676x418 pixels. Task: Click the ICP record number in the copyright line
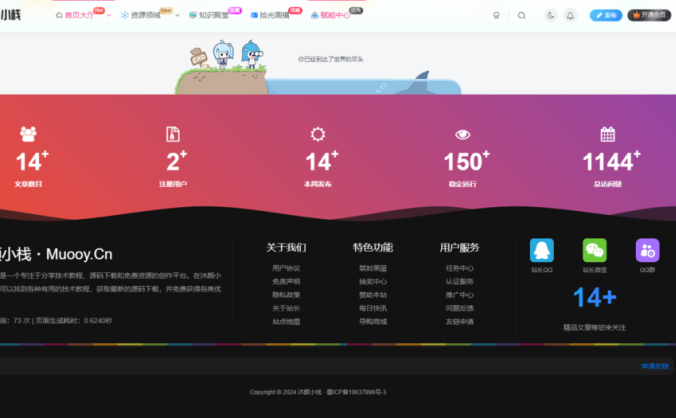(x=357, y=392)
